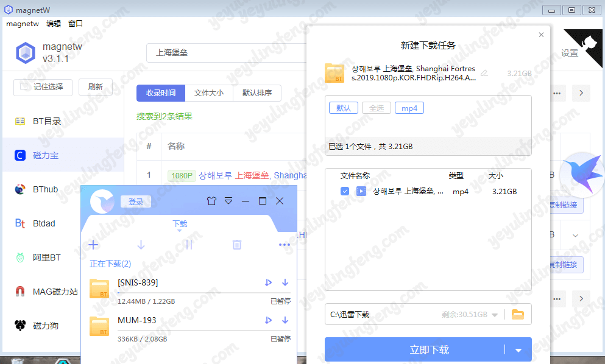Open more options dots in Xunlei toolbar

pos(285,245)
